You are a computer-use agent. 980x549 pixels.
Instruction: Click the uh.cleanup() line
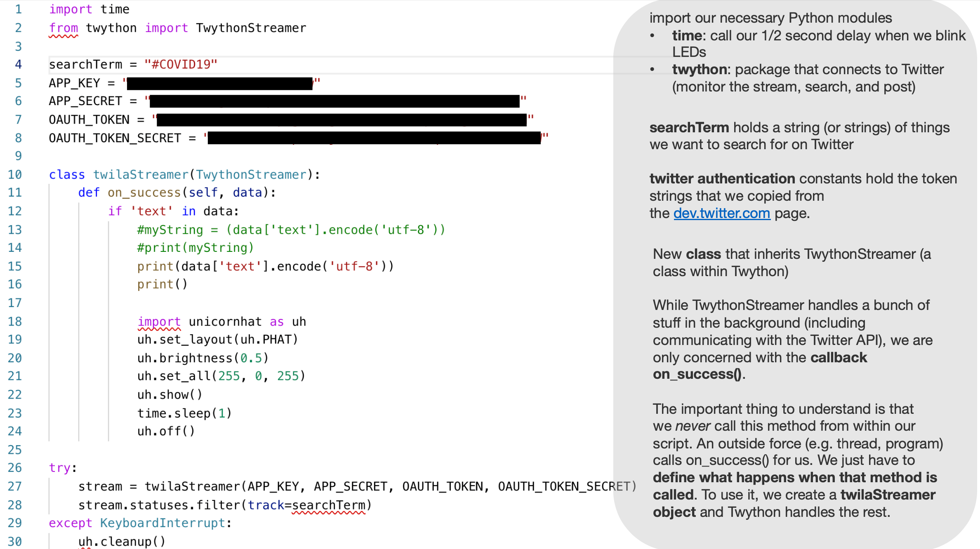122,541
